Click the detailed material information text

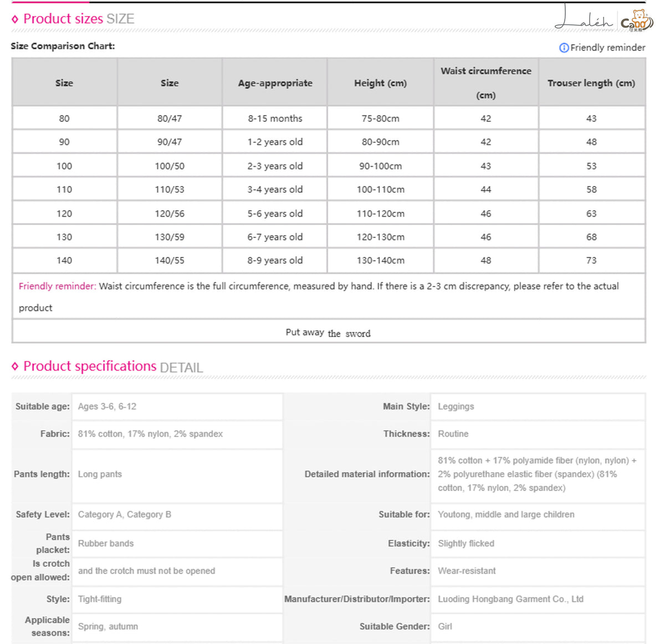(x=537, y=474)
